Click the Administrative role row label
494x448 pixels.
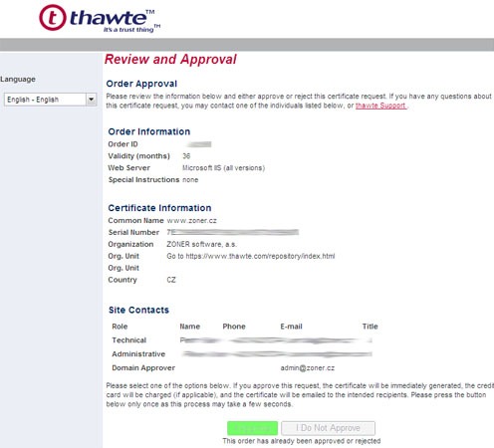tap(138, 354)
